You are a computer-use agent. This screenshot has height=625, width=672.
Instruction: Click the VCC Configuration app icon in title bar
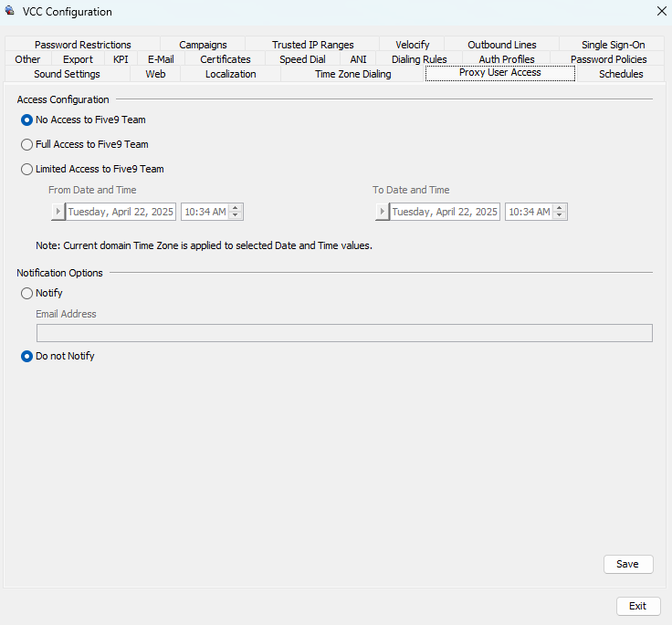coord(9,10)
